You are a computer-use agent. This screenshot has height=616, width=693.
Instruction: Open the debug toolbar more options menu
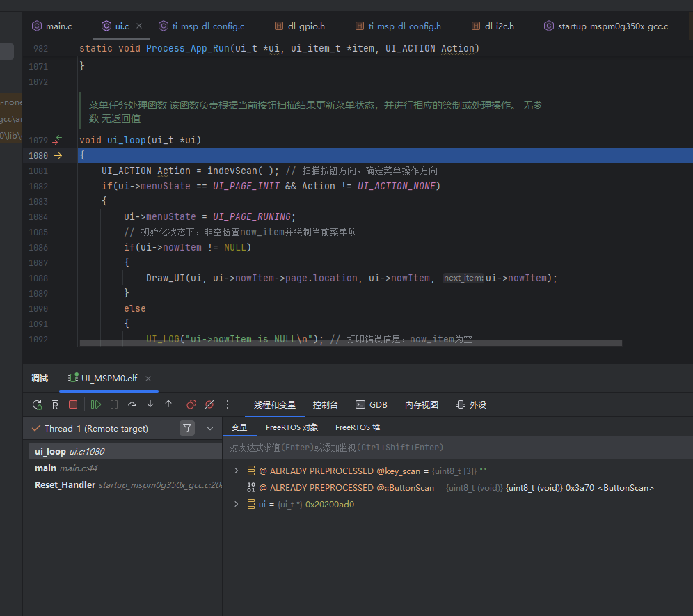(x=228, y=404)
